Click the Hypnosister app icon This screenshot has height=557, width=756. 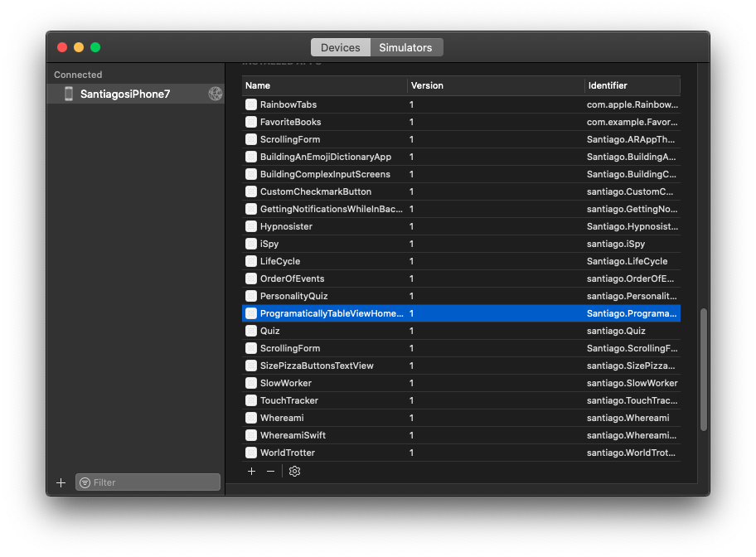tap(251, 226)
